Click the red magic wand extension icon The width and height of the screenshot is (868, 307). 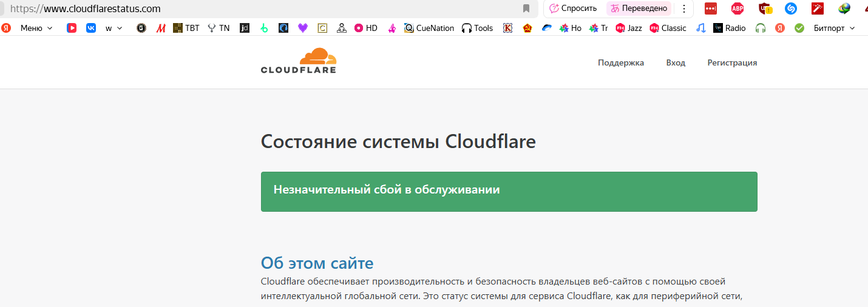tap(817, 8)
